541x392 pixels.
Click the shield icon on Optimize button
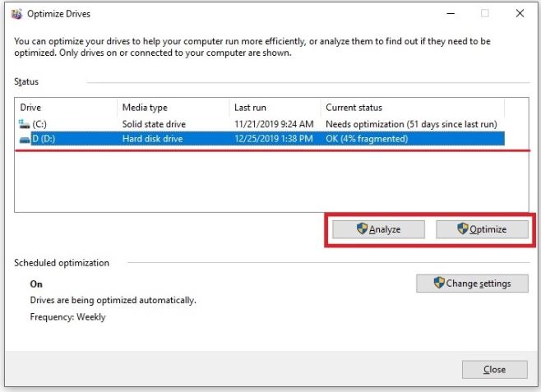point(463,229)
